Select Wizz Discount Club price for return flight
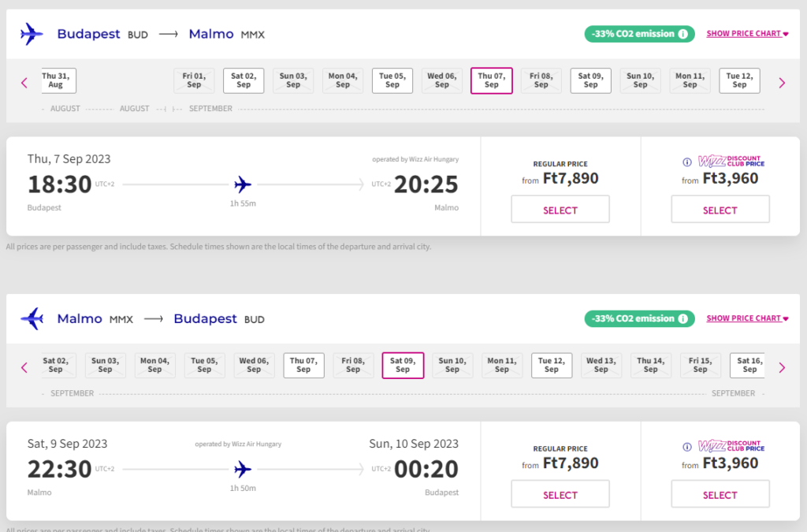The width and height of the screenshot is (807, 532). click(720, 495)
